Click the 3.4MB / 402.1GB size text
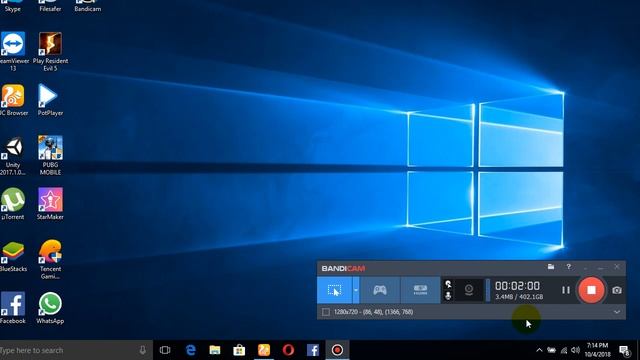This screenshot has width=640, height=360. [x=519, y=297]
